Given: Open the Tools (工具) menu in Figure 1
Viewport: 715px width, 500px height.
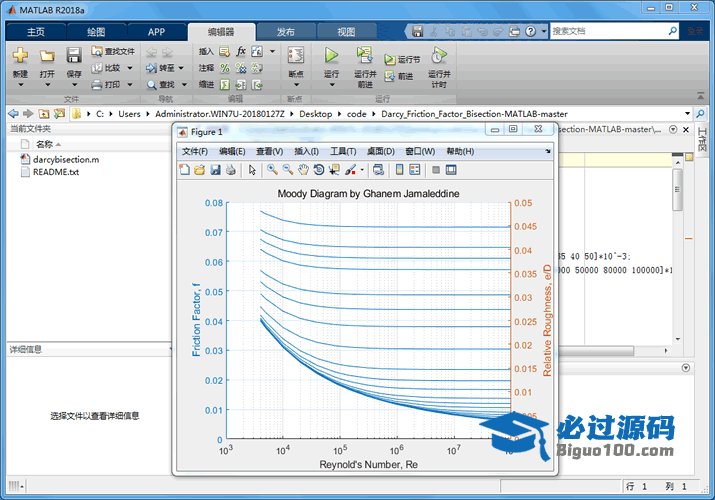Looking at the screenshot, I should (343, 151).
